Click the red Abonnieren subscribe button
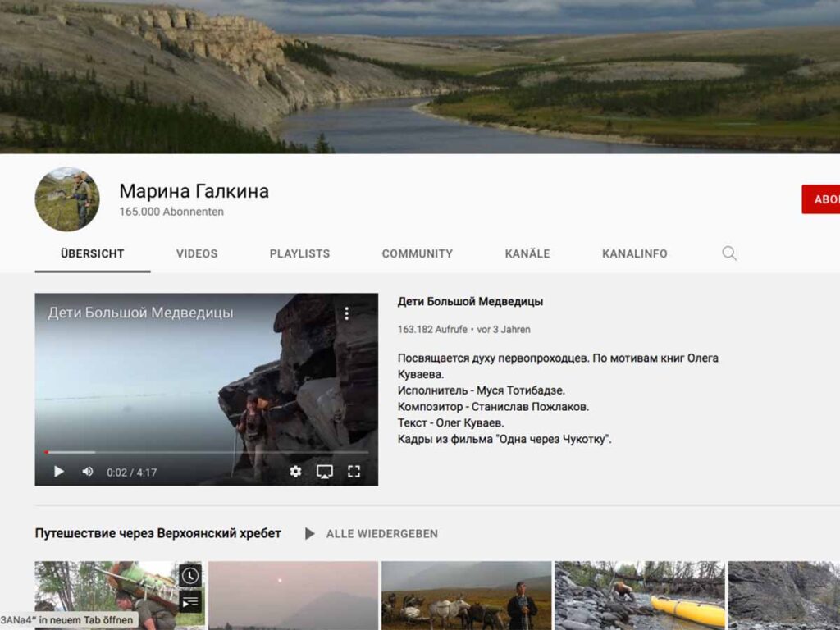The width and height of the screenshot is (840, 630). pyautogui.click(x=820, y=199)
